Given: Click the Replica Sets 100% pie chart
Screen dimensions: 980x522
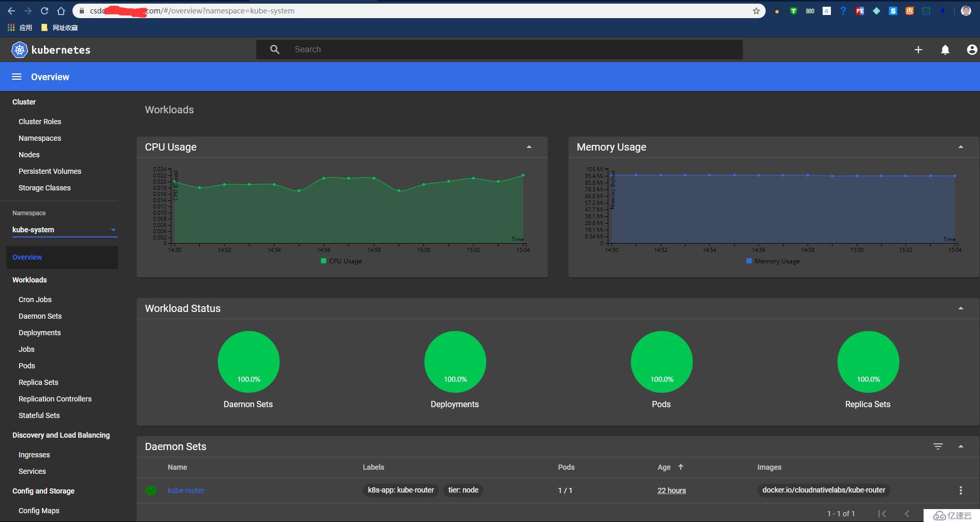Looking at the screenshot, I should 868,362.
